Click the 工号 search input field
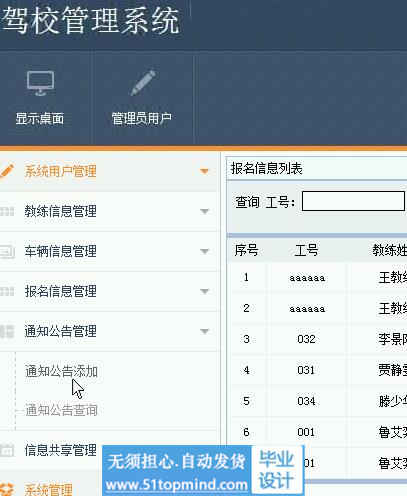 353,201
